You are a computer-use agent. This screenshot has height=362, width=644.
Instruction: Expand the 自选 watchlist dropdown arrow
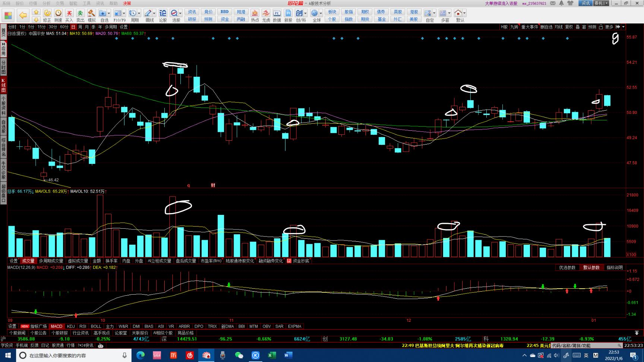pyautogui.click(x=108, y=13)
